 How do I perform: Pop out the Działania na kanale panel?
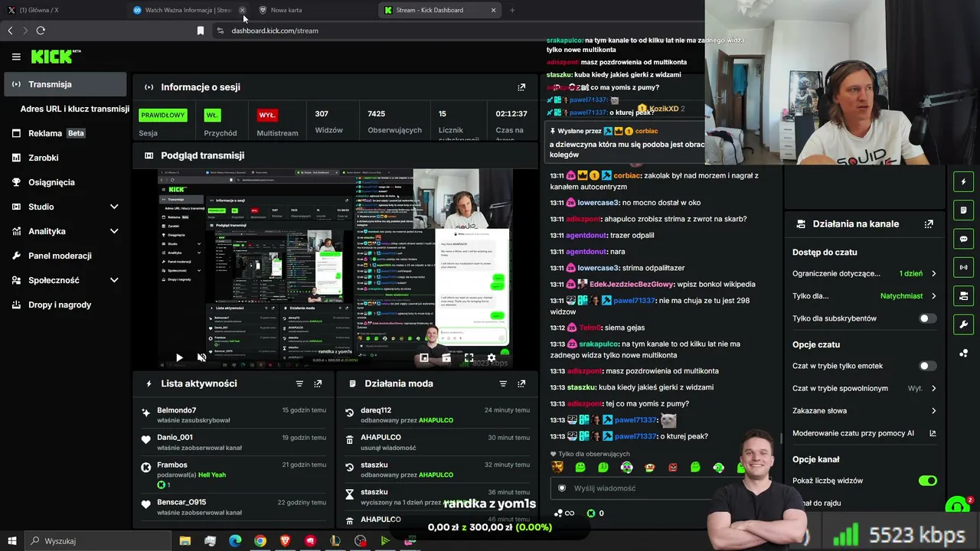(929, 224)
